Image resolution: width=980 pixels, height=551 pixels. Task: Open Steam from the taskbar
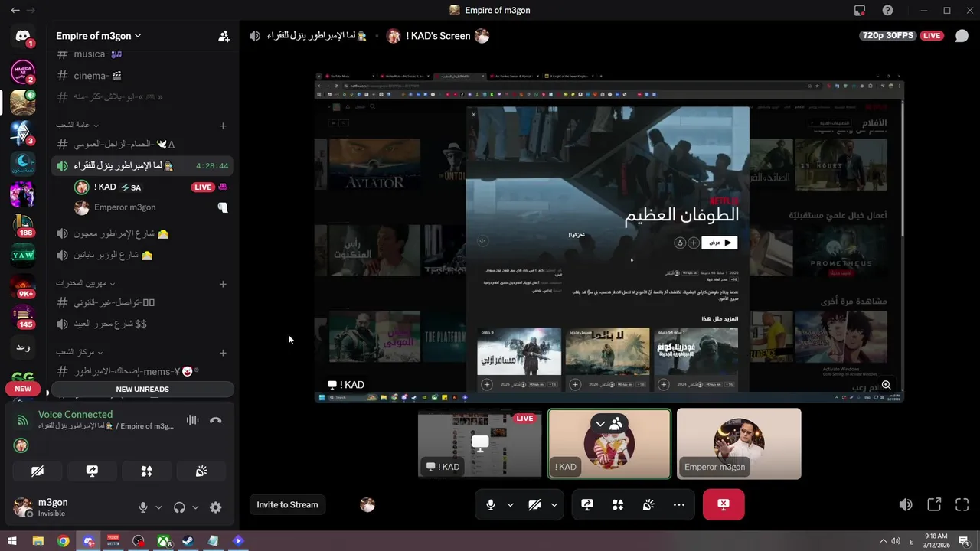[188, 541]
